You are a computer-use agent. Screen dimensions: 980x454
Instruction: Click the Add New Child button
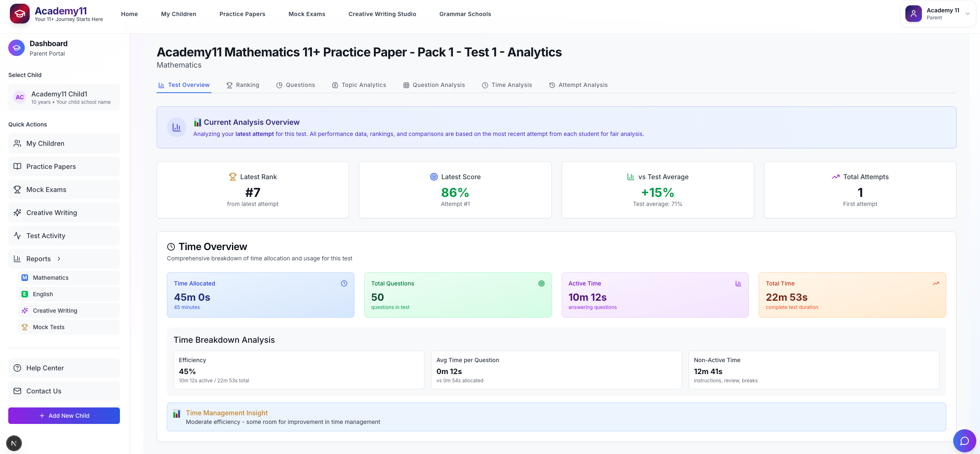point(64,416)
